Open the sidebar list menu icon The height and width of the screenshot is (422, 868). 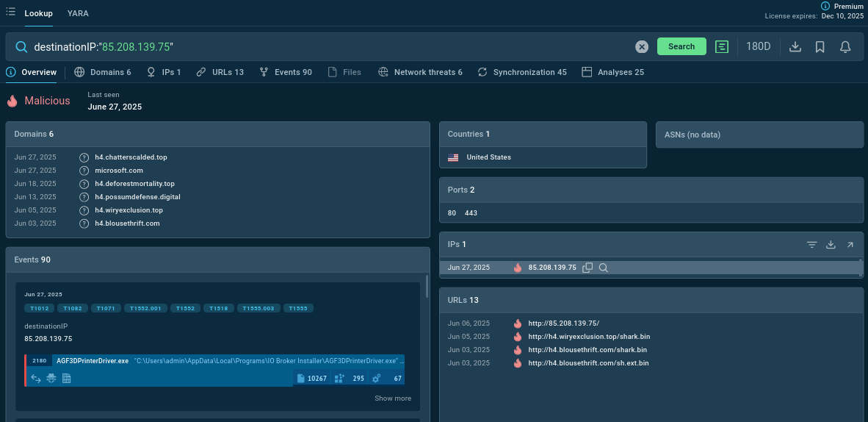click(x=10, y=12)
